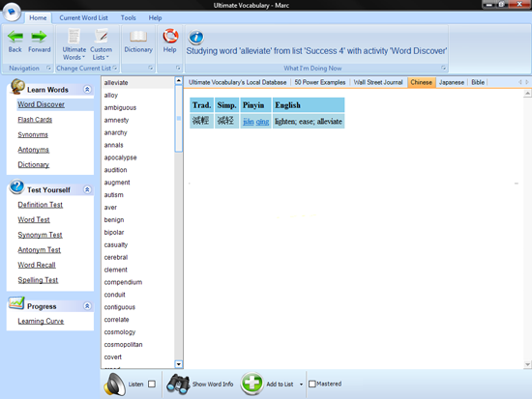This screenshot has width=532, height=399.
Task: Expand the Navigation group launcher
Action: pyautogui.click(x=49, y=69)
